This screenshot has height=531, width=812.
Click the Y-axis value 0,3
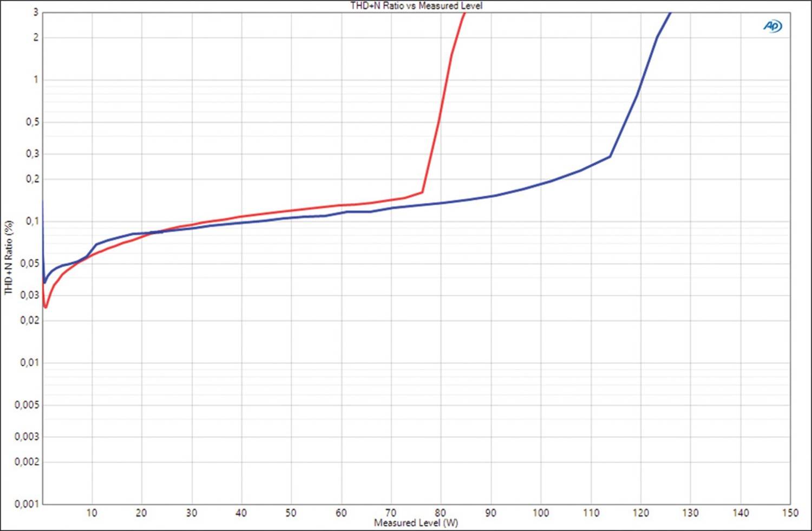(32, 154)
